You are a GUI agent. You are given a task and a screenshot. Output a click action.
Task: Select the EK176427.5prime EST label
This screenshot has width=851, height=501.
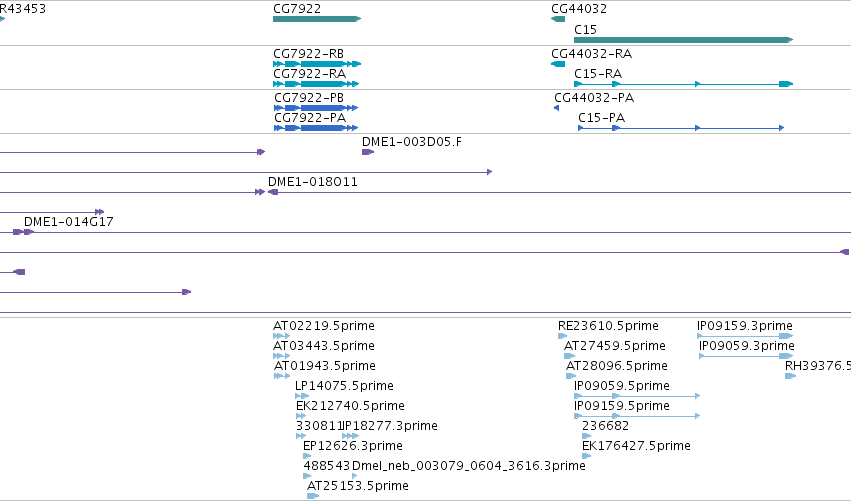click(x=636, y=446)
